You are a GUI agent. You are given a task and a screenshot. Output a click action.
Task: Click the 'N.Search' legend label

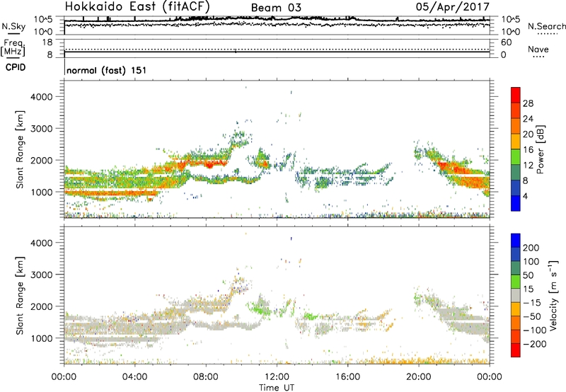546,26
